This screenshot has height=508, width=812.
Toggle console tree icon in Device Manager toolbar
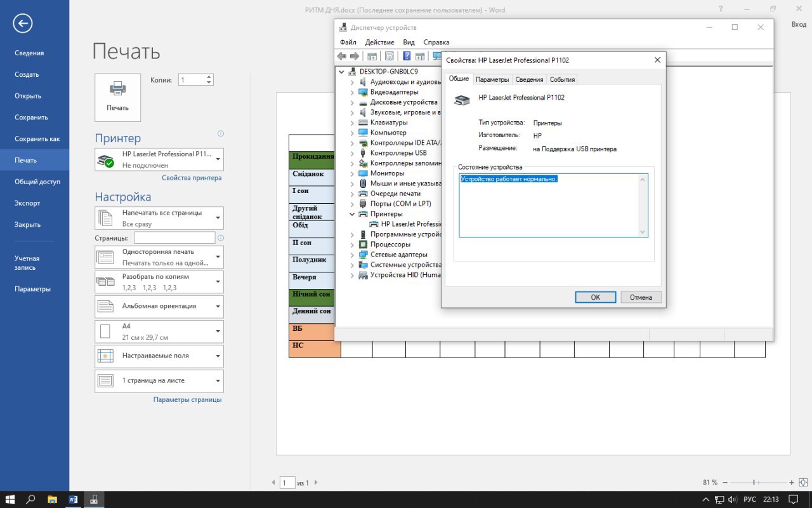(372, 57)
